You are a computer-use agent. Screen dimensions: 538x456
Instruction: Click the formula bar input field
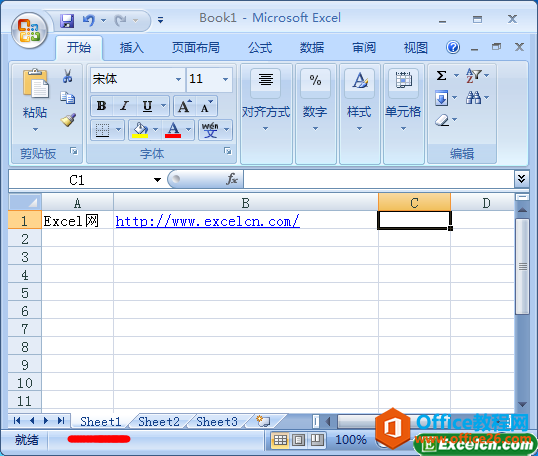pyautogui.click(x=379, y=179)
